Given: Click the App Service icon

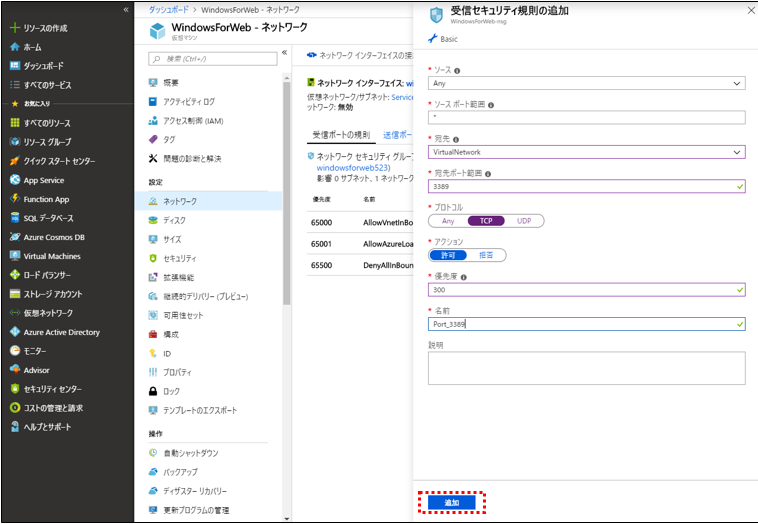Looking at the screenshot, I should 15,180.
